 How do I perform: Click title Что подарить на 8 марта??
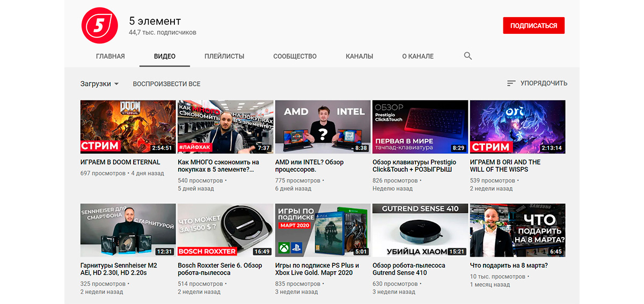(509, 266)
